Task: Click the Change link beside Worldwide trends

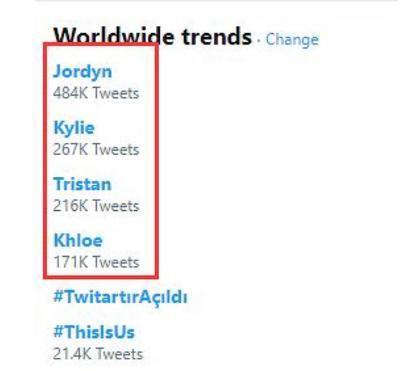Action: click(x=292, y=40)
